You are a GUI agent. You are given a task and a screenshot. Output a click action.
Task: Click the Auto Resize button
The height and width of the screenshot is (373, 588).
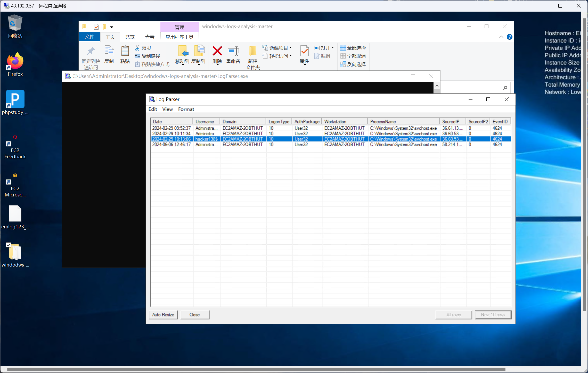[163, 314]
